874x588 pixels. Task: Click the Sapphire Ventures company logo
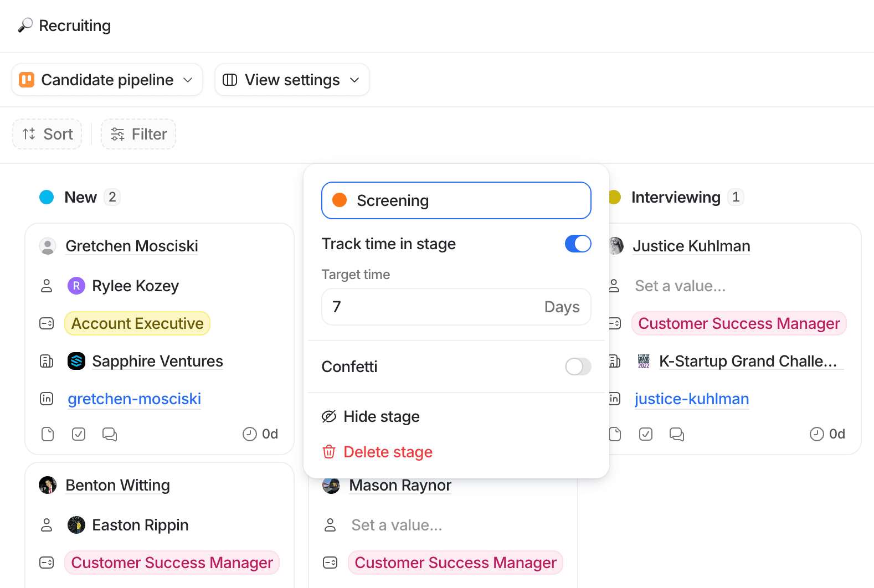[76, 361]
